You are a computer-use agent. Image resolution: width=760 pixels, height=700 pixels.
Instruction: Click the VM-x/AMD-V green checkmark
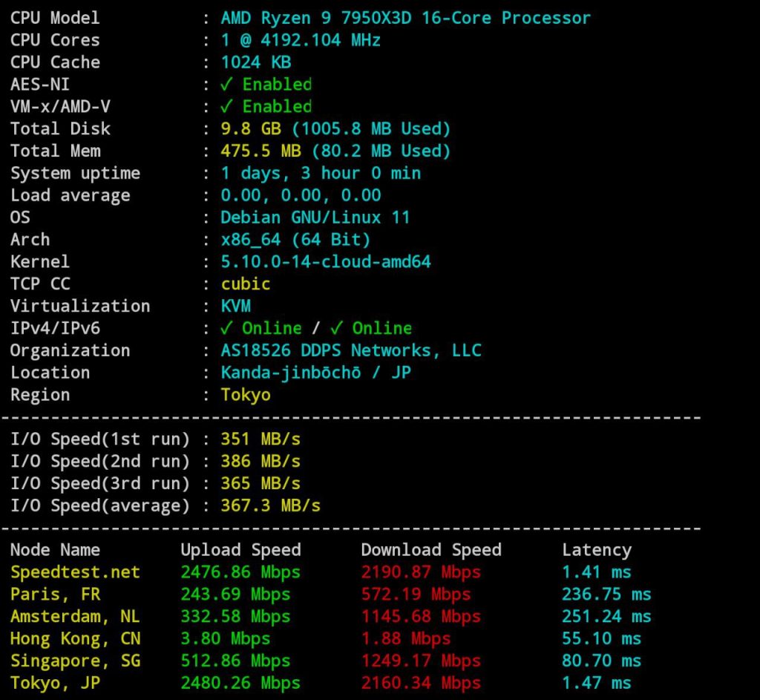[x=226, y=107]
